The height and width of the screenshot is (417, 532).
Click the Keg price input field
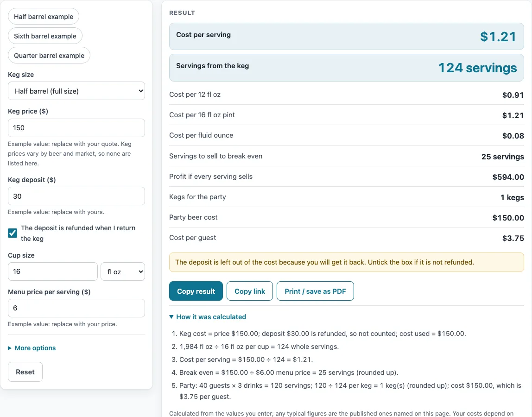pos(76,128)
